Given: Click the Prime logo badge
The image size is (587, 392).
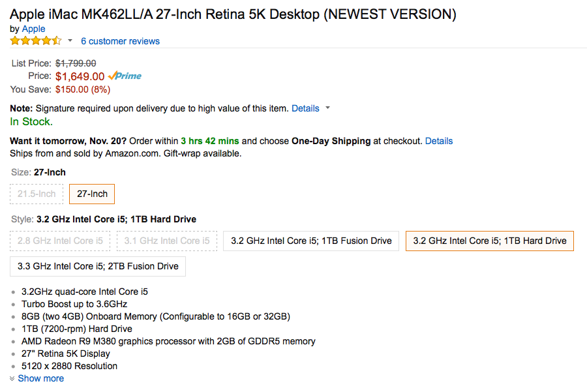Looking at the screenshot, I should [125, 76].
